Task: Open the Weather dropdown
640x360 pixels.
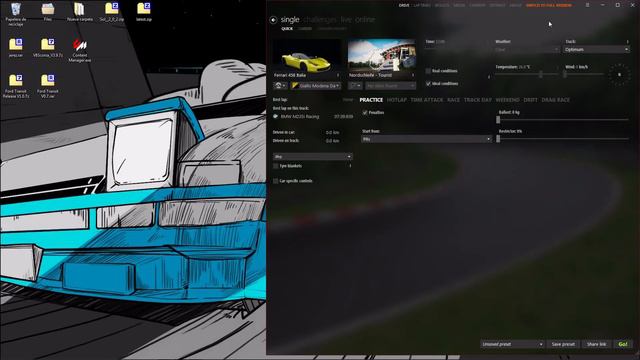Action: click(x=526, y=49)
